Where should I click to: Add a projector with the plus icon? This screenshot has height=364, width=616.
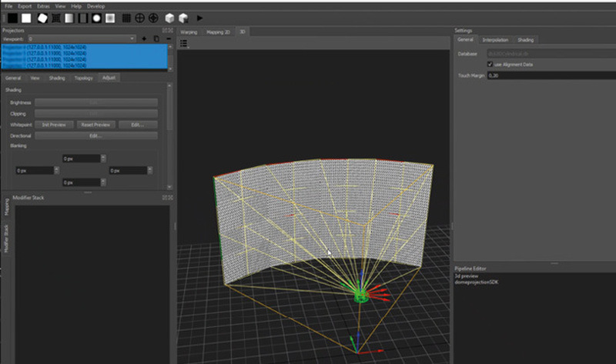coord(144,38)
